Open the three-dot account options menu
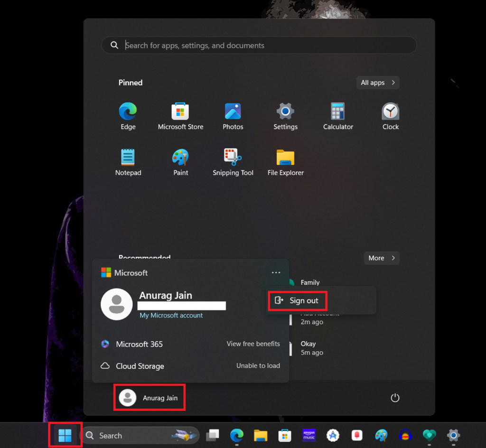 pyautogui.click(x=276, y=272)
